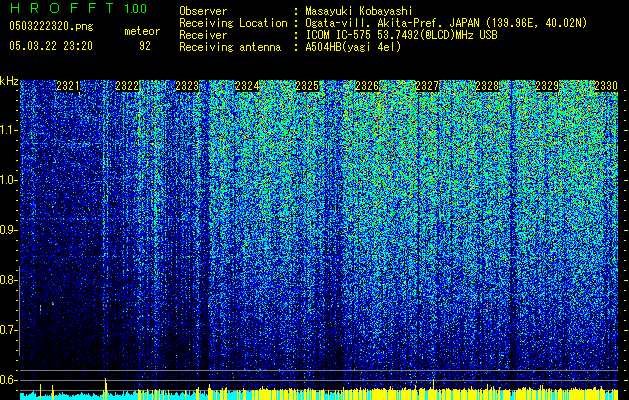
Task: Click the 2326 time marker
Action: coord(367,86)
